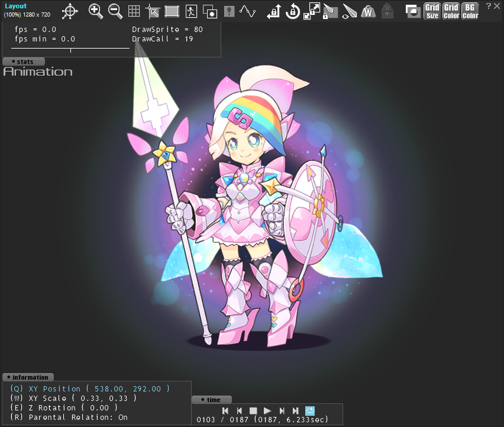Step back one frame

click(239, 410)
